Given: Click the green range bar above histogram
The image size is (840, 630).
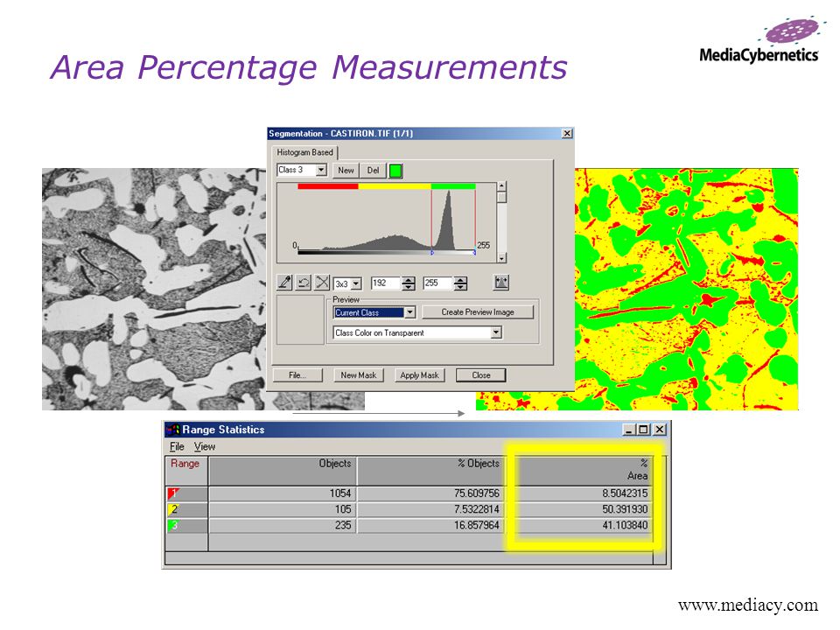Looking at the screenshot, I should pyautogui.click(x=453, y=186).
